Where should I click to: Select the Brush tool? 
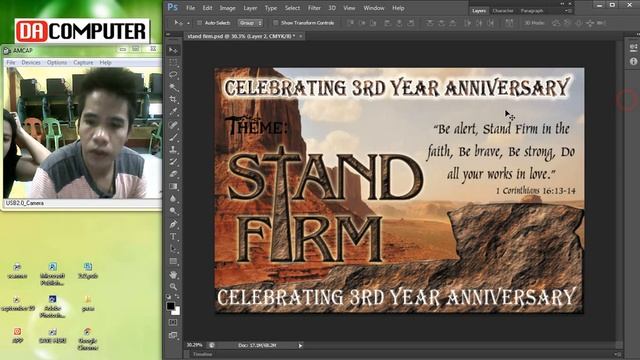click(173, 137)
